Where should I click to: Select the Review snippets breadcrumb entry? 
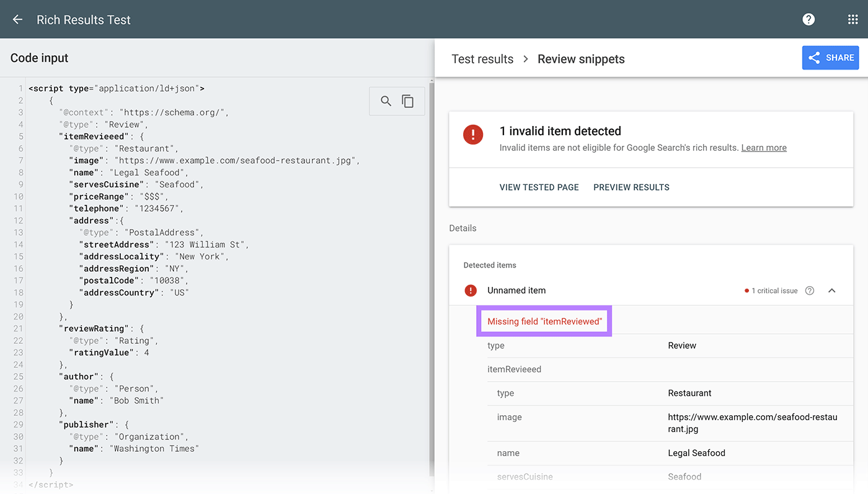(x=581, y=59)
